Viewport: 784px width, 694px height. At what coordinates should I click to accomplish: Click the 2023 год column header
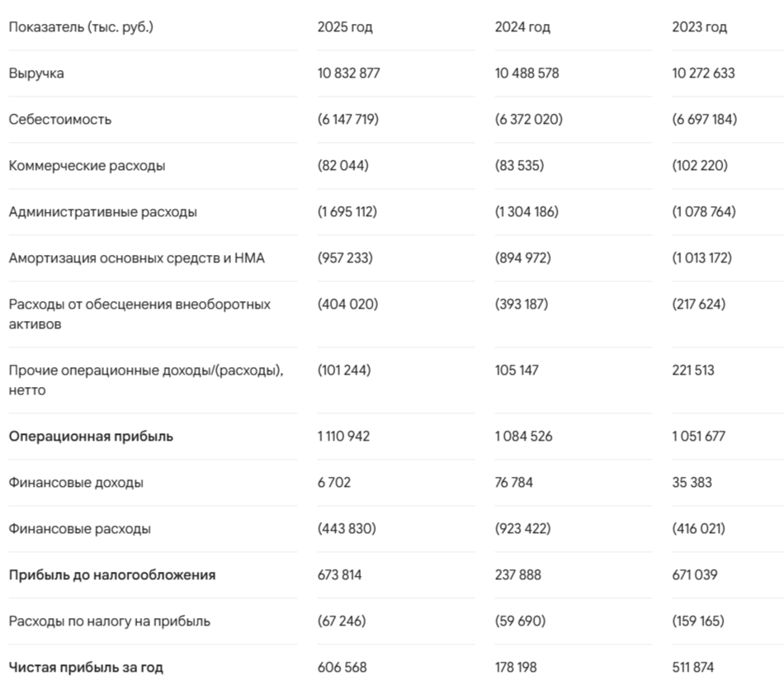(700, 27)
